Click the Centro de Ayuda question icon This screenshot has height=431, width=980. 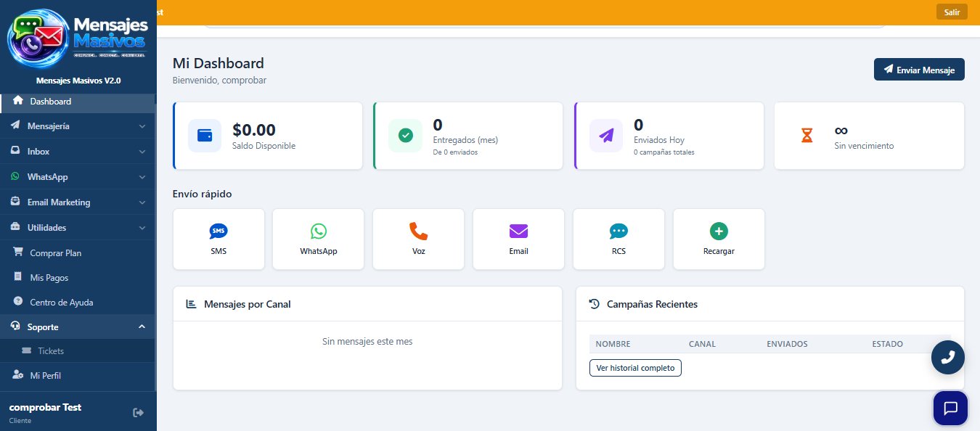point(19,302)
